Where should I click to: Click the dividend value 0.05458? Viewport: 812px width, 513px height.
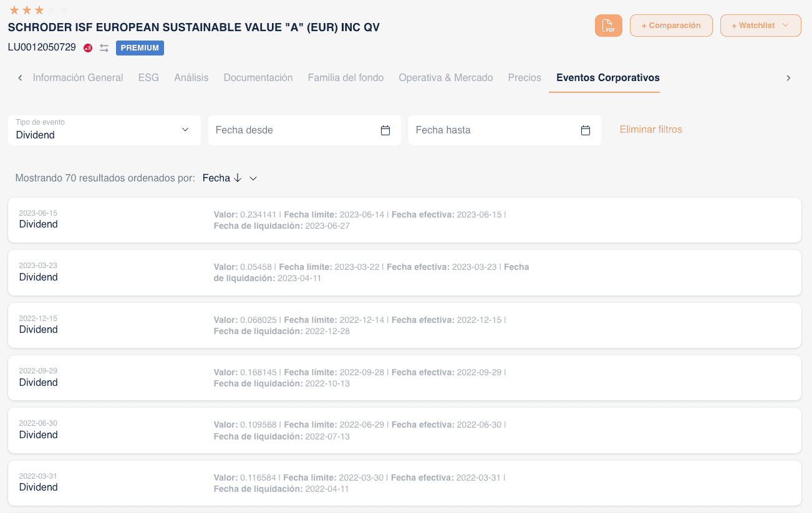tap(256, 267)
